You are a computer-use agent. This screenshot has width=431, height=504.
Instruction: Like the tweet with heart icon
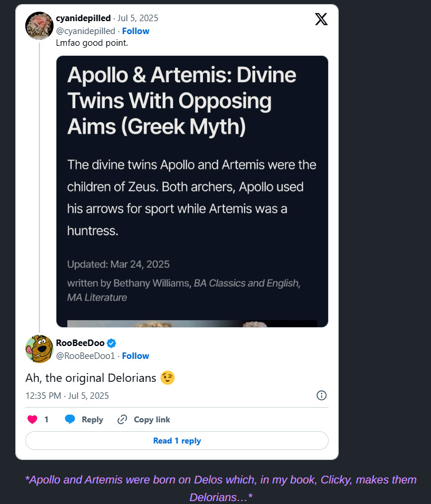32,419
